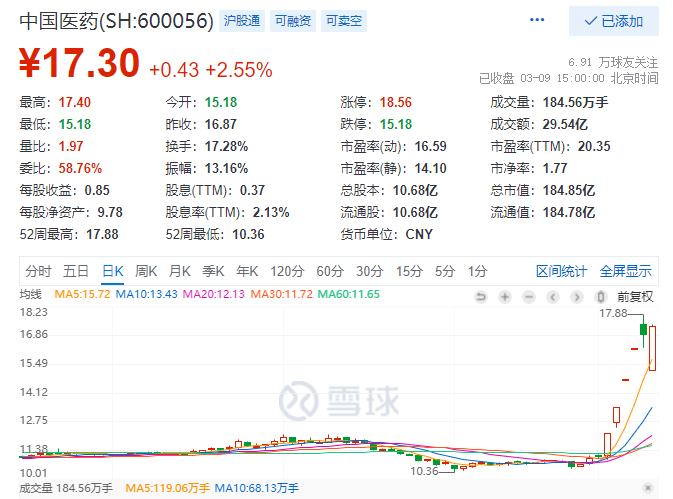Click the stock title 中国医药(SH:600056)
Image resolution: width=673 pixels, height=499 pixels.
click(116, 21)
